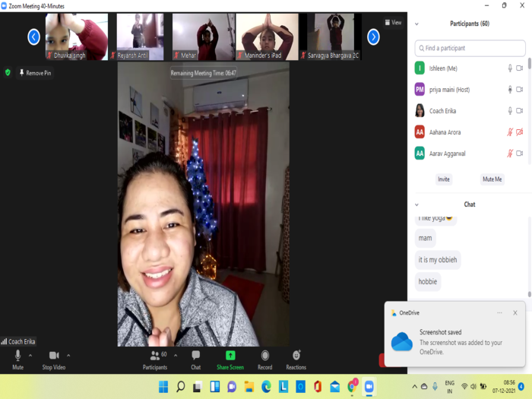Open green shield meeting info icon

(8, 72)
